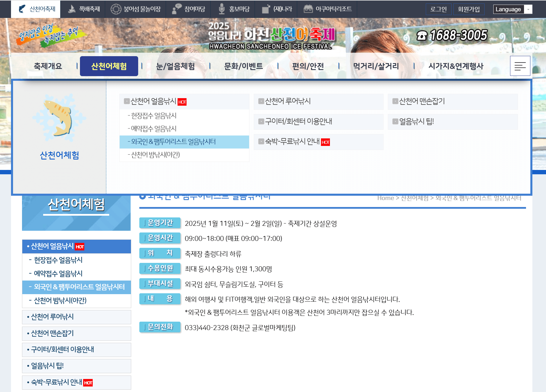
Task: Click sidebar HOT badge by 산천어 얼음낚시
Action: click(80, 247)
